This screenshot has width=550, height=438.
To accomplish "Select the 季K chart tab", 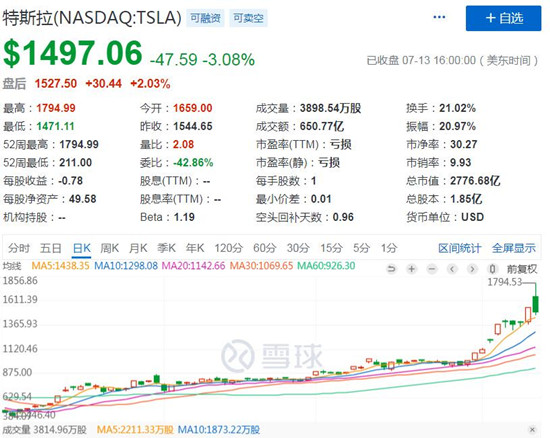I will [166, 248].
